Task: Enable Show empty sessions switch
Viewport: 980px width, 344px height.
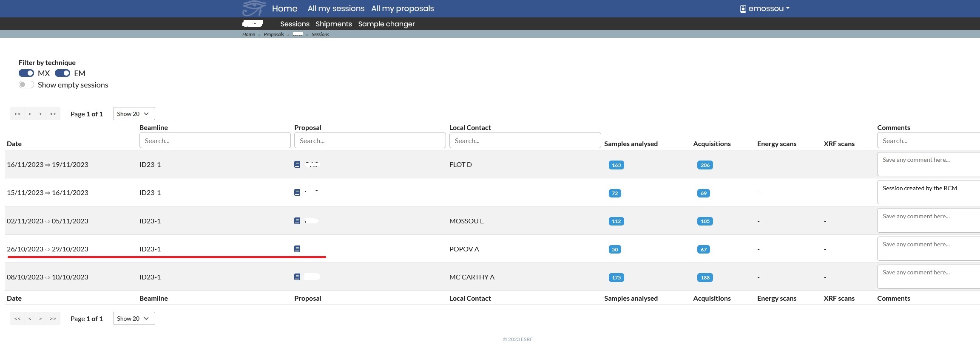Action: [26, 85]
